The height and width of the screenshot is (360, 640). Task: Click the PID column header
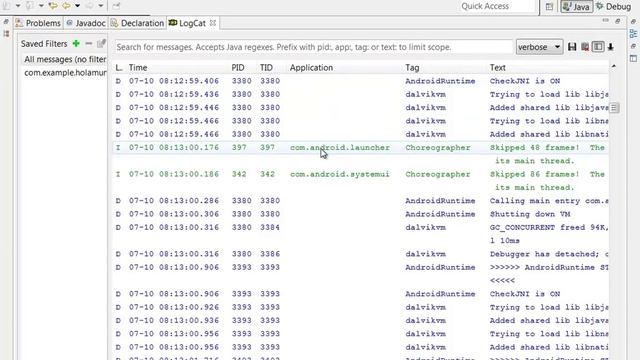(x=238, y=68)
